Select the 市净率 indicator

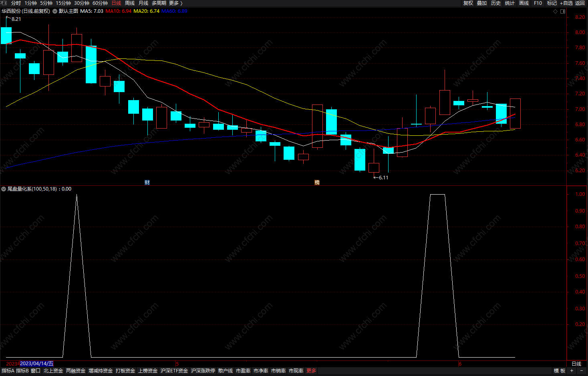261,371
